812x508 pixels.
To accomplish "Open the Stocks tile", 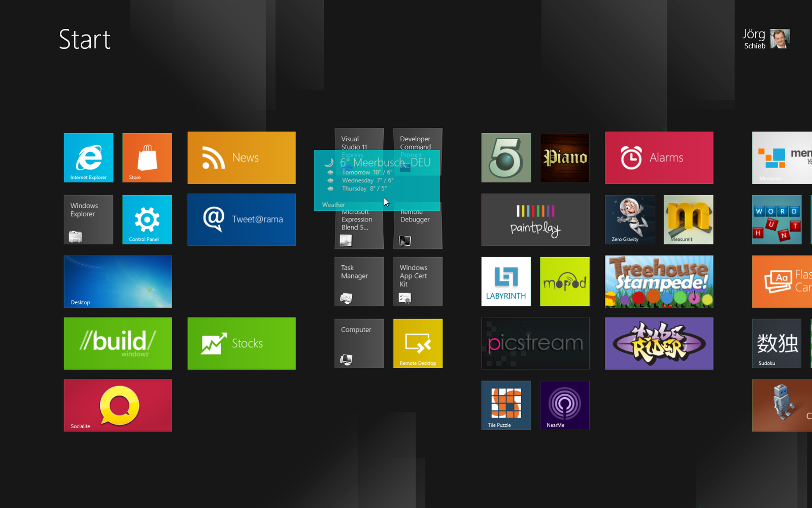I will [x=242, y=343].
